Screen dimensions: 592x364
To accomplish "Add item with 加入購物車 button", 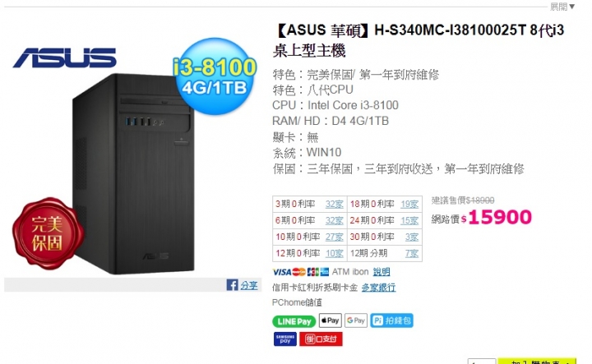I will [x=536, y=361].
